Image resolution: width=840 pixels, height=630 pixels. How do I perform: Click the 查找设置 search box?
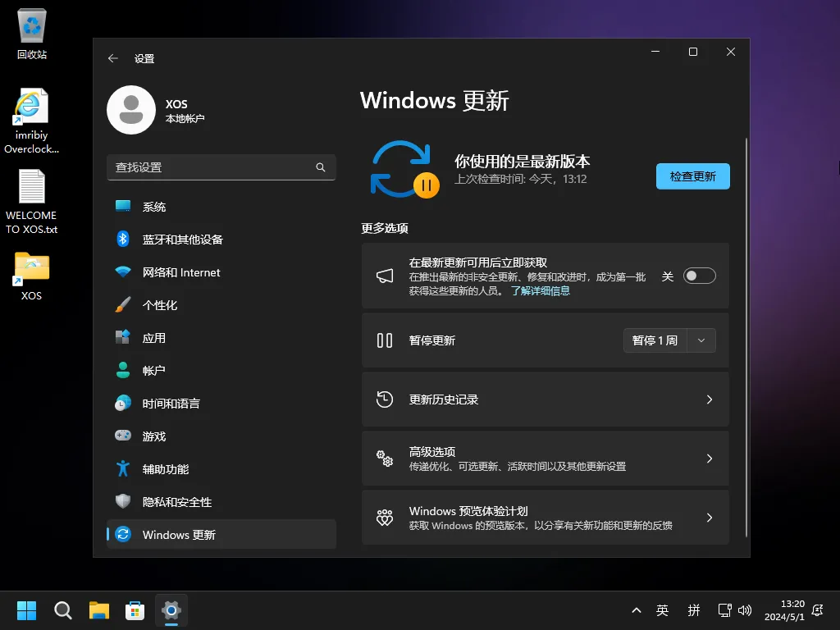221,167
